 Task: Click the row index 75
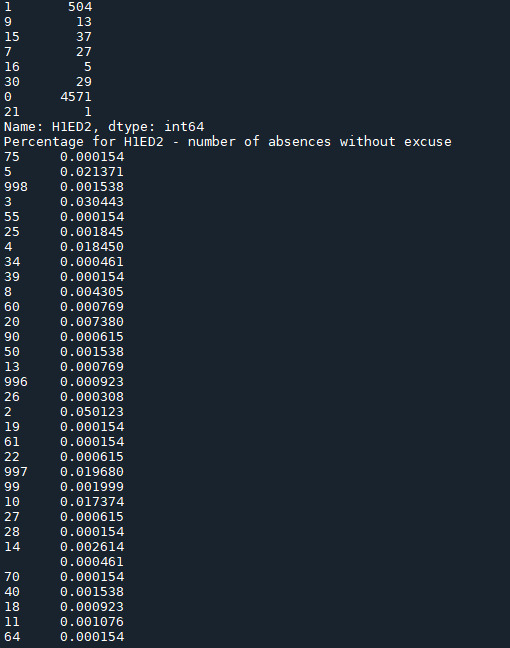coord(12,157)
